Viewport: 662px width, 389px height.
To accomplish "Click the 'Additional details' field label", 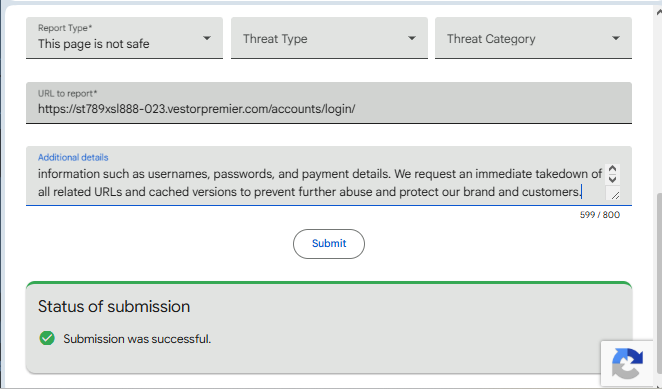I will point(73,157).
